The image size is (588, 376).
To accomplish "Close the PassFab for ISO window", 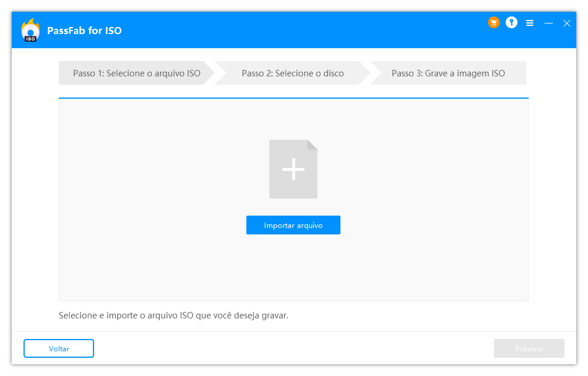I will pos(566,23).
